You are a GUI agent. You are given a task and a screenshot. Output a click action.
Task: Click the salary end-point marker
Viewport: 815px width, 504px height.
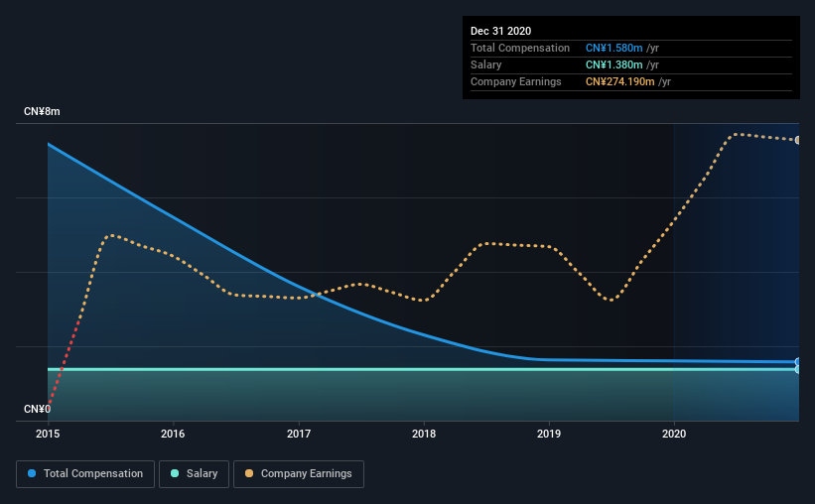[x=797, y=369]
